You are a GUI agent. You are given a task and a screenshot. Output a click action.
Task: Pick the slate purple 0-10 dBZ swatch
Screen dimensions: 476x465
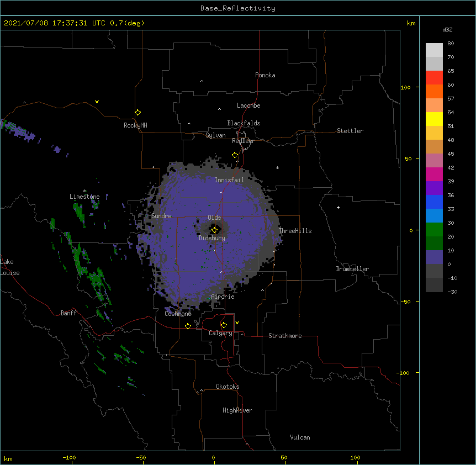[434, 257]
